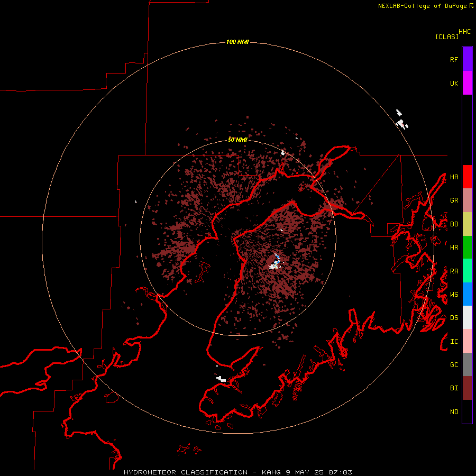The width and height of the screenshot is (476, 476).
Task: Click the NEXLAB-College of DuPage title text
Action: click(x=422, y=6)
